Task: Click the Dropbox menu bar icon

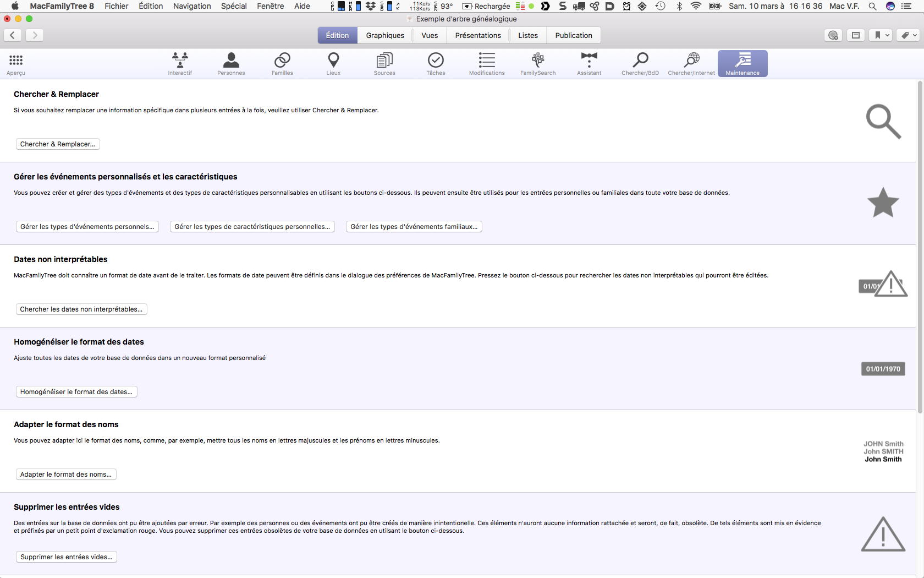Action: pyautogui.click(x=371, y=6)
